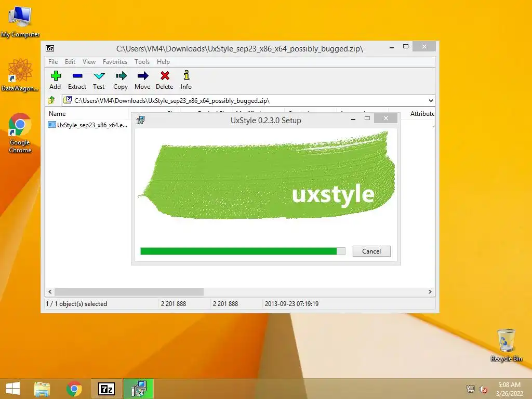The image size is (532, 399).
Task: Click the 2013-09-23 07:19:19 timestamp in status bar
Action: coord(291,303)
